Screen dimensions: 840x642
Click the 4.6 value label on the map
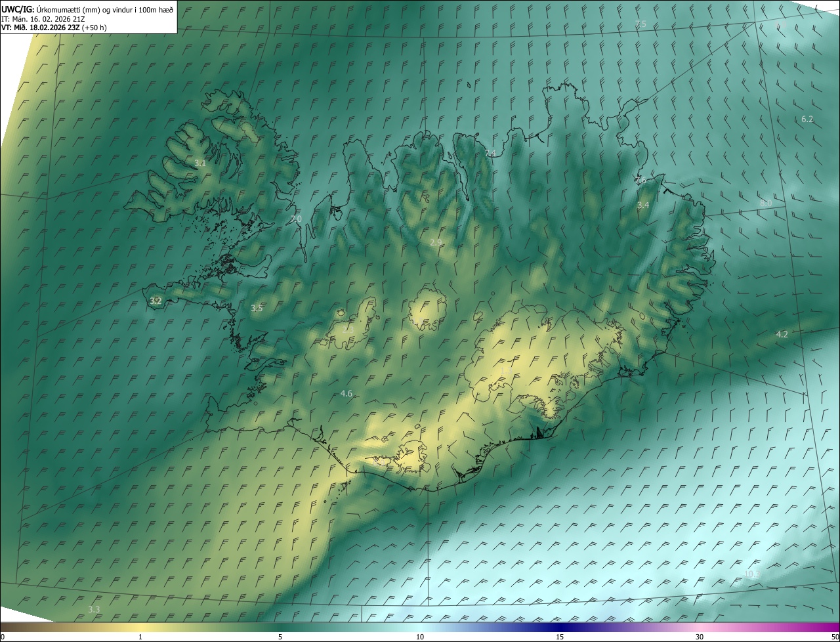point(346,393)
